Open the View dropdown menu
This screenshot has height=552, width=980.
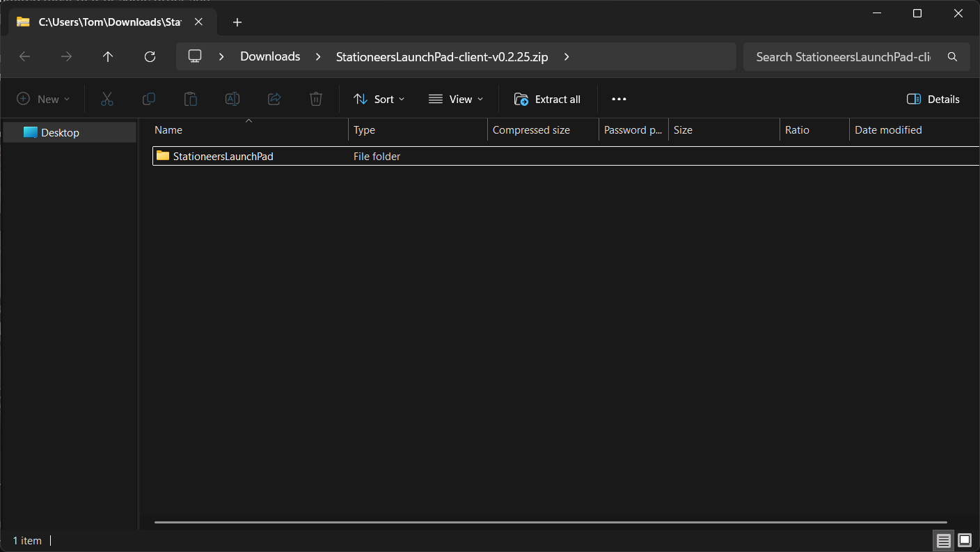pos(456,100)
